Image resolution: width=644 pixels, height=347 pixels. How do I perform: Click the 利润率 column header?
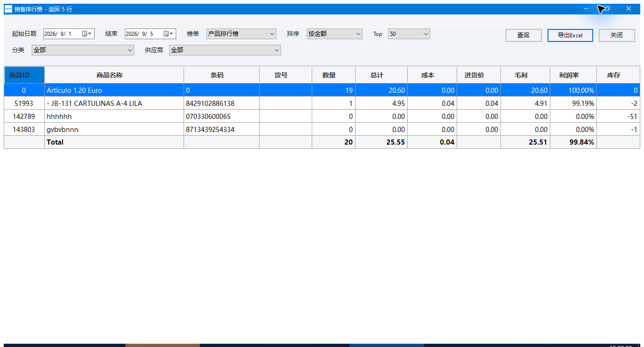pos(573,75)
